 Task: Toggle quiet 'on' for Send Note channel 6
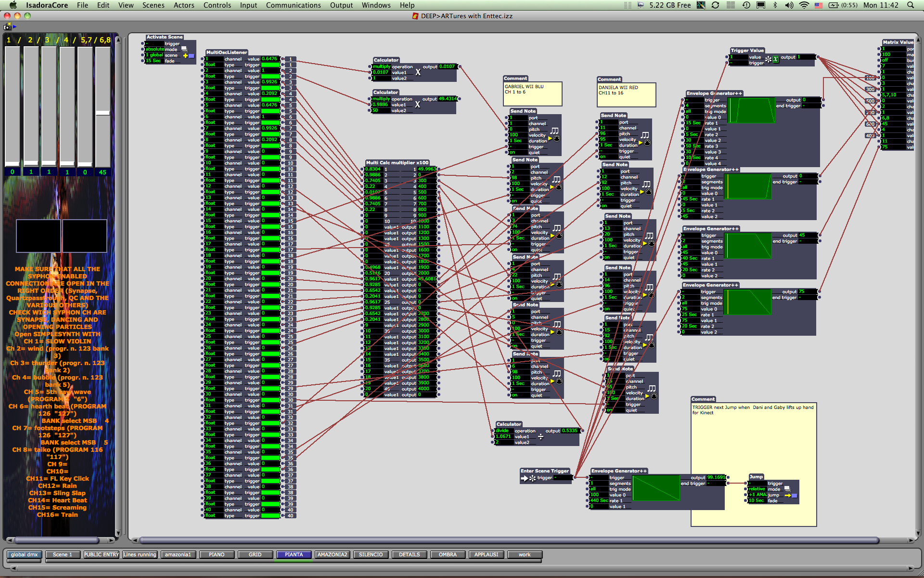(x=520, y=395)
